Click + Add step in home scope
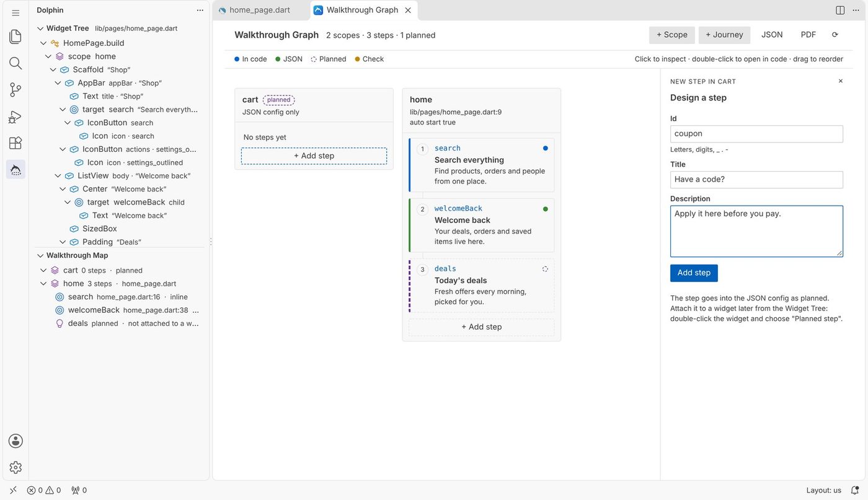The image size is (868, 500). tap(482, 327)
